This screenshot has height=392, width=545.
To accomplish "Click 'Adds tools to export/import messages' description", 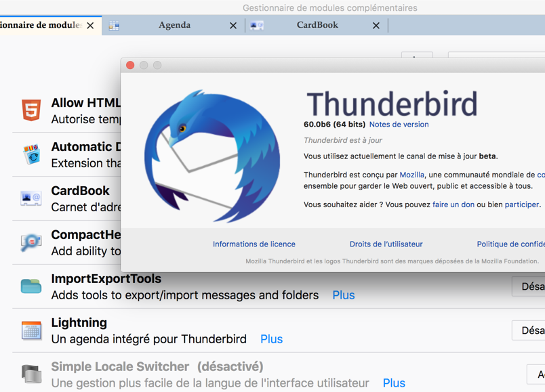I will (185, 295).
